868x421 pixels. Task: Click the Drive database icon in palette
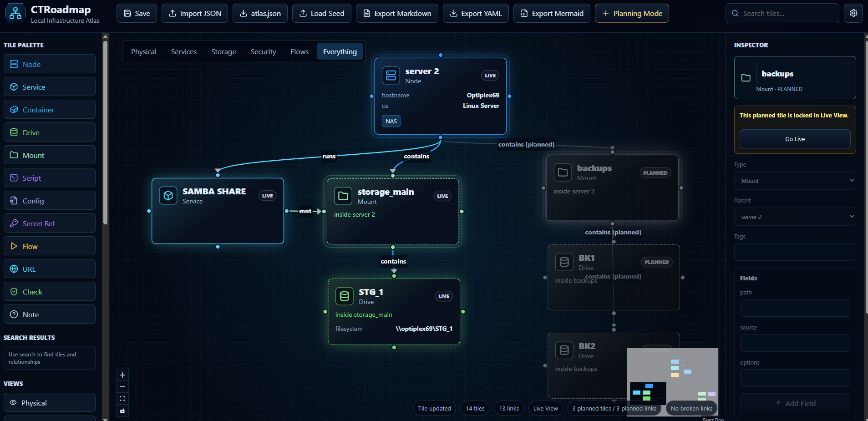(14, 132)
